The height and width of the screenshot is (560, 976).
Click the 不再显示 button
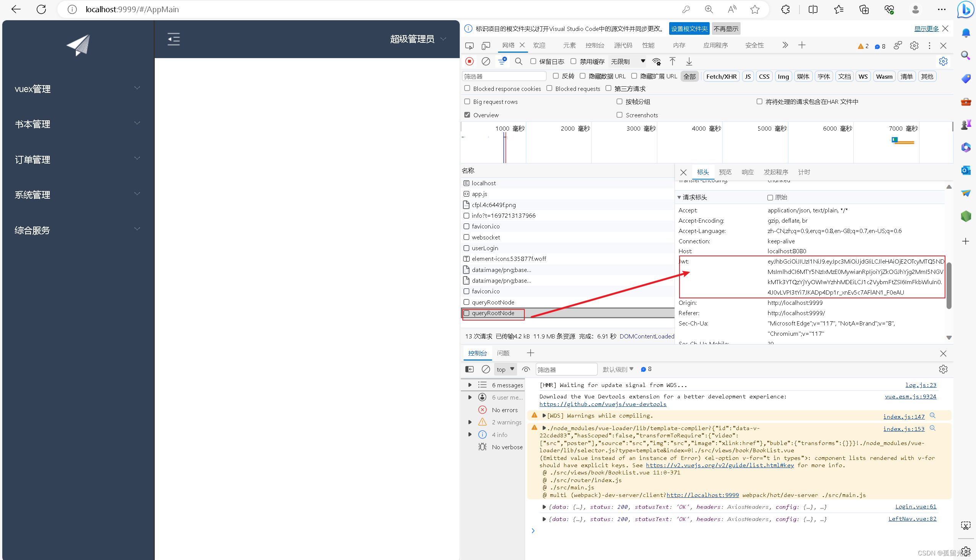pos(726,29)
